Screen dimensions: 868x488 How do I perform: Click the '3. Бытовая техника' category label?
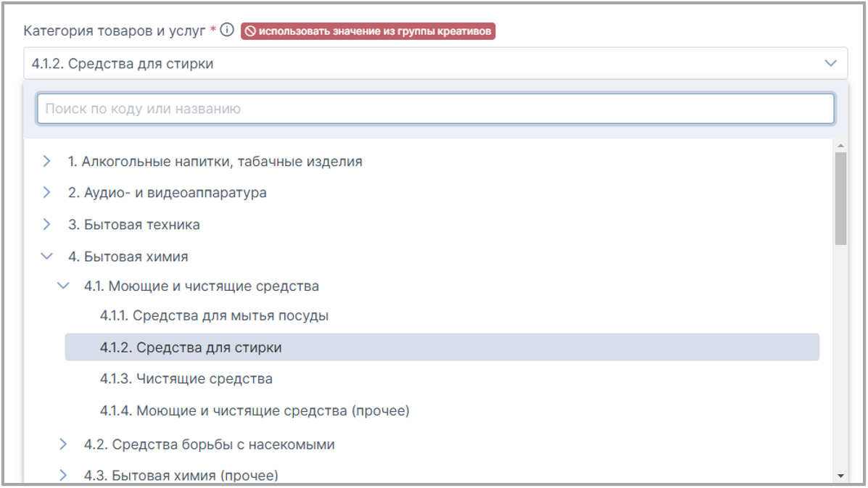pyautogui.click(x=134, y=225)
